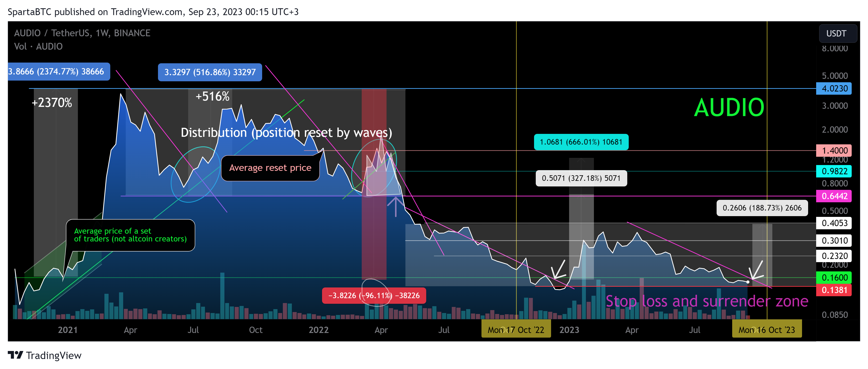868x369 pixels.
Task: Click the USDT currency button
Action: [x=838, y=33]
